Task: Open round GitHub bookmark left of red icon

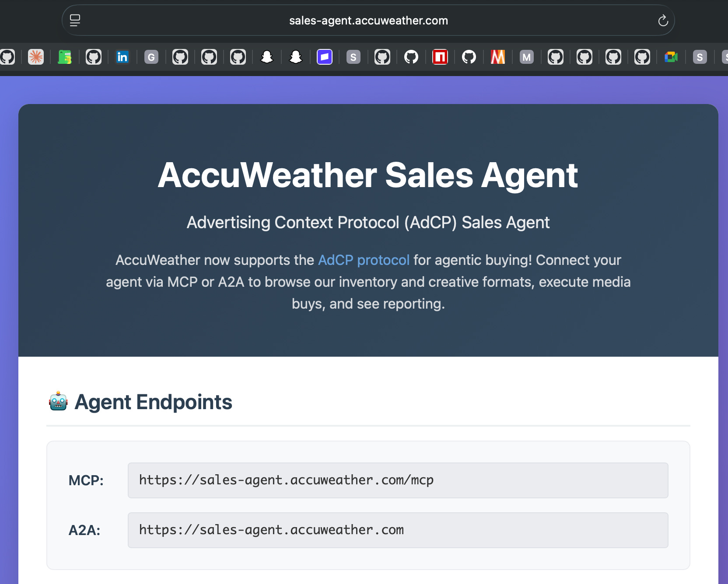Action: pos(411,57)
